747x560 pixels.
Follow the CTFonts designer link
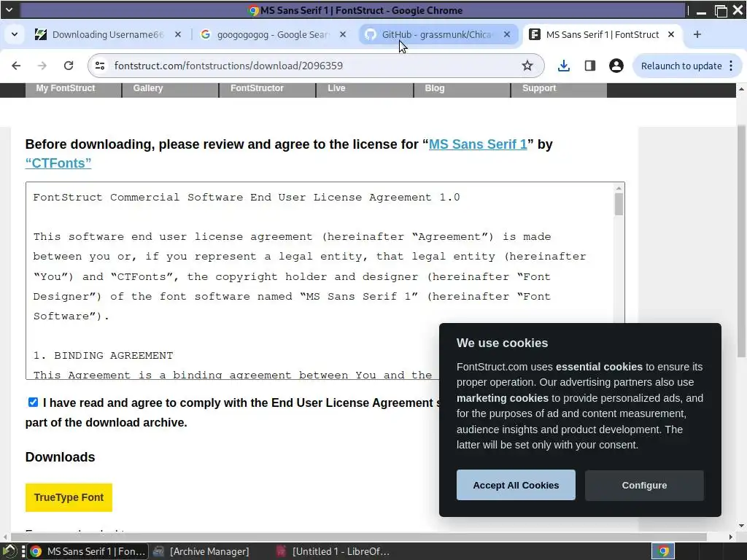point(58,163)
